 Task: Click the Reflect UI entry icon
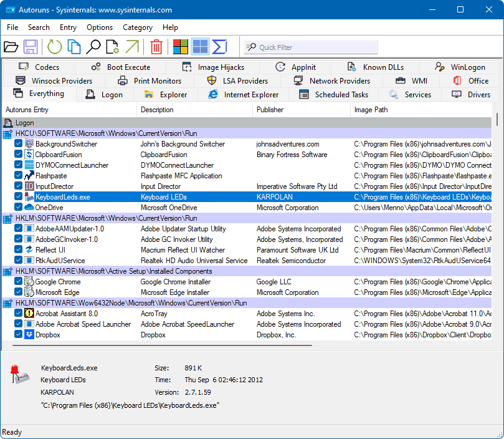[x=29, y=250]
